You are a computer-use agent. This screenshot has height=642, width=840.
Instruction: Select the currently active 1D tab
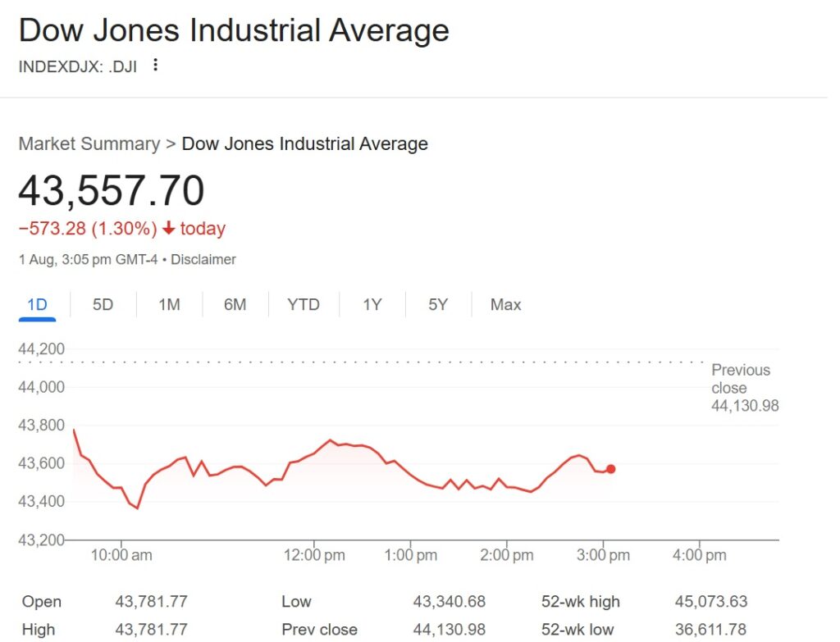(x=36, y=304)
